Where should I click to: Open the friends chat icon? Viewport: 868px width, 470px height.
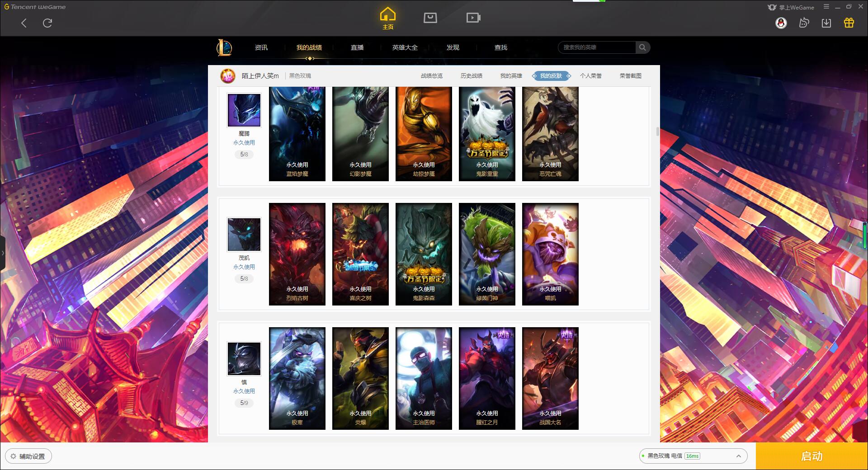tap(804, 23)
